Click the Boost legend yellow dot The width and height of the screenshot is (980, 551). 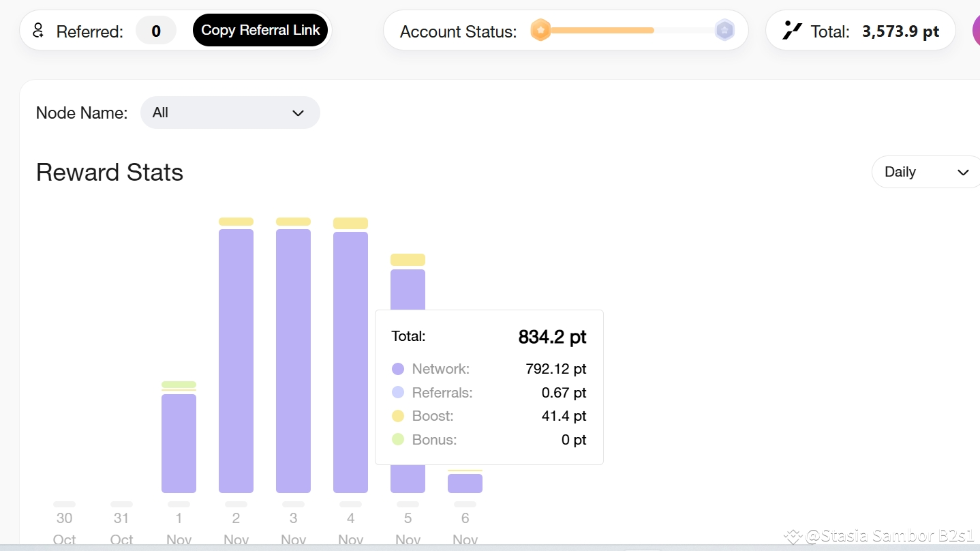(x=398, y=416)
